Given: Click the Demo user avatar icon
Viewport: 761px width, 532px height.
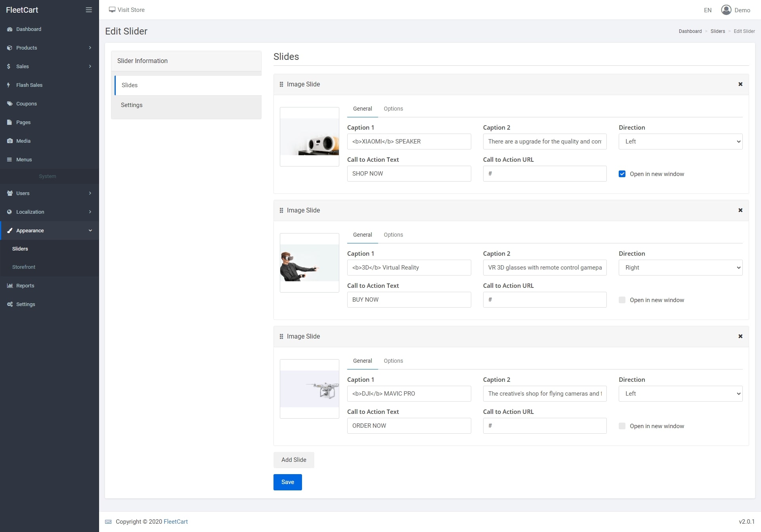Looking at the screenshot, I should click(x=726, y=10).
